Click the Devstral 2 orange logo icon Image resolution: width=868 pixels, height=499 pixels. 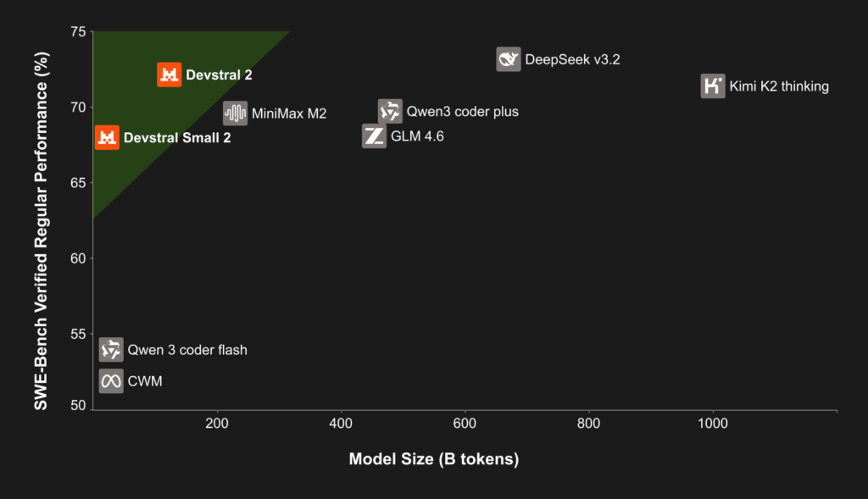point(170,75)
